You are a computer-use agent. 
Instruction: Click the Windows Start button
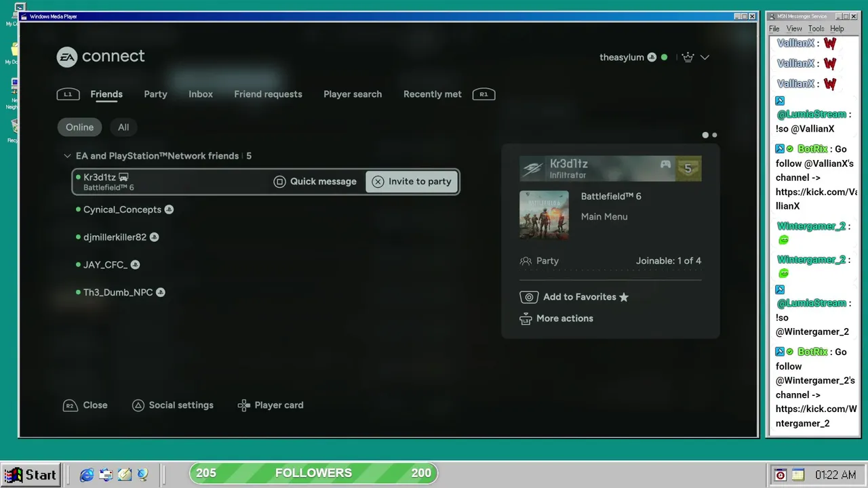(31, 475)
